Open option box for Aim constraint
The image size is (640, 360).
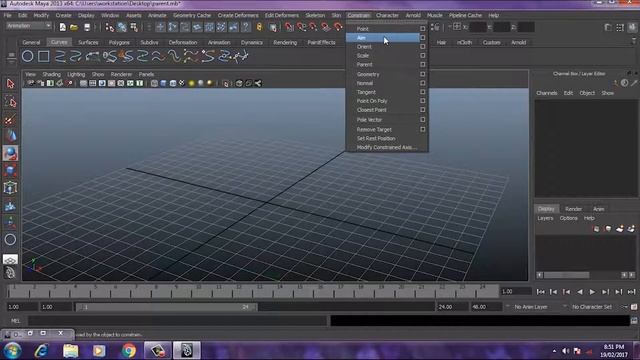point(422,38)
